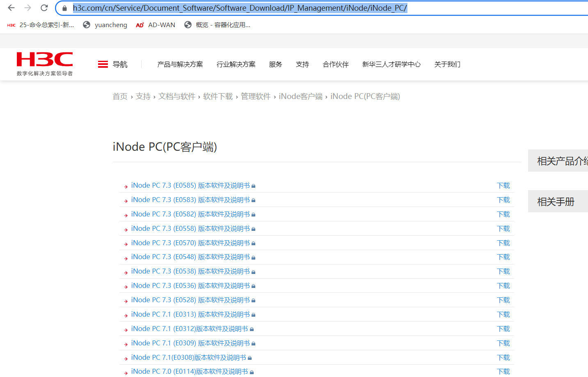Screen dimensions: 588x377
Task: Open iNode PC 7.1 (E0313) software page
Action: coord(190,315)
